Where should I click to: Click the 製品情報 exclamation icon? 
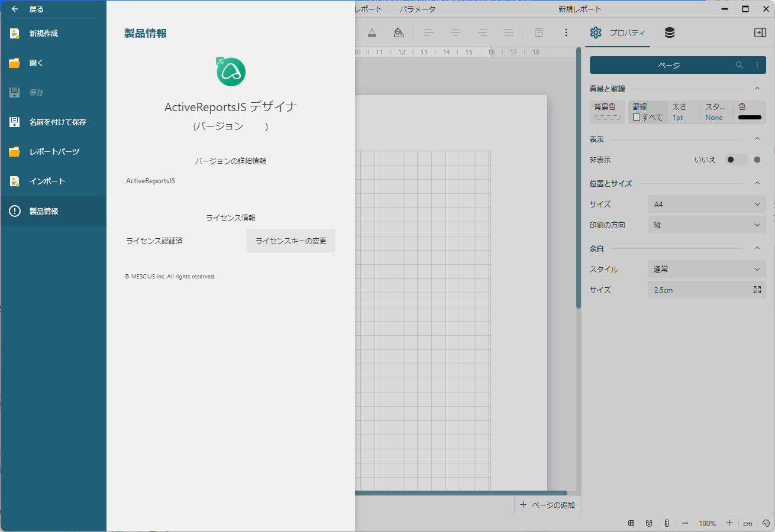pos(15,211)
